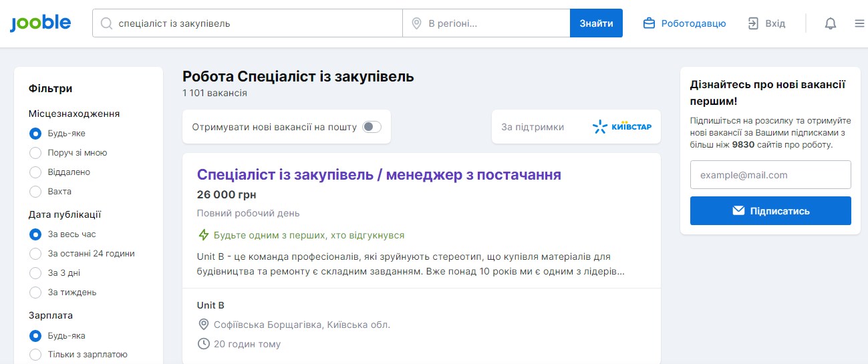Open the hamburger menu

pyautogui.click(x=859, y=23)
